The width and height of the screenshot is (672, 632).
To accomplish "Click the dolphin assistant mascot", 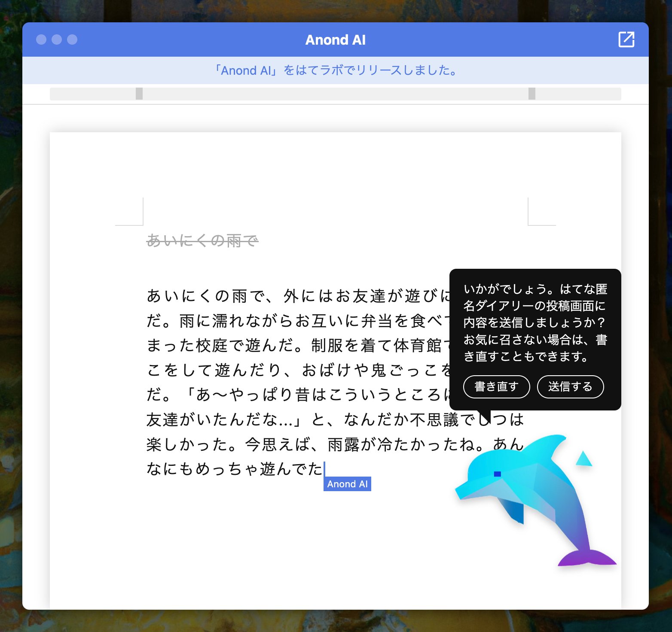I will point(535,500).
